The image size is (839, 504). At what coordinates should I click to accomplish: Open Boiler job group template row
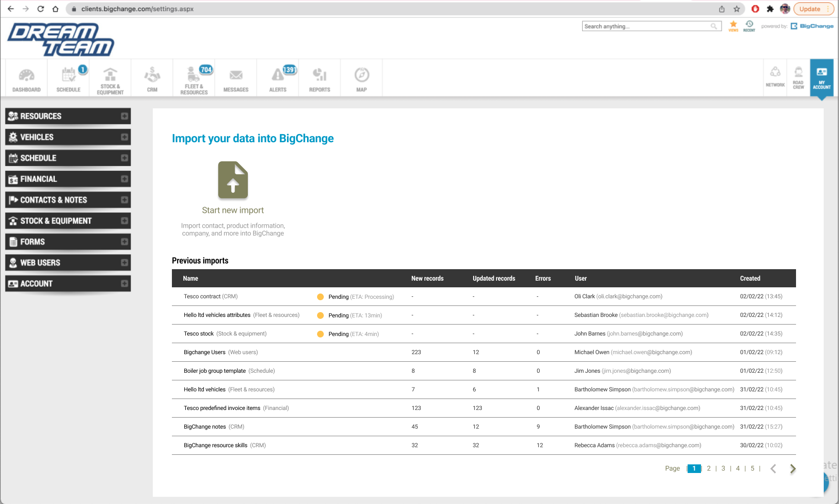(x=484, y=371)
